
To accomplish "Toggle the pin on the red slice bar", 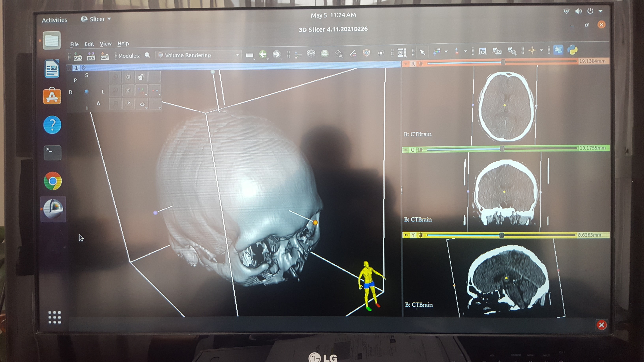I will click(406, 64).
